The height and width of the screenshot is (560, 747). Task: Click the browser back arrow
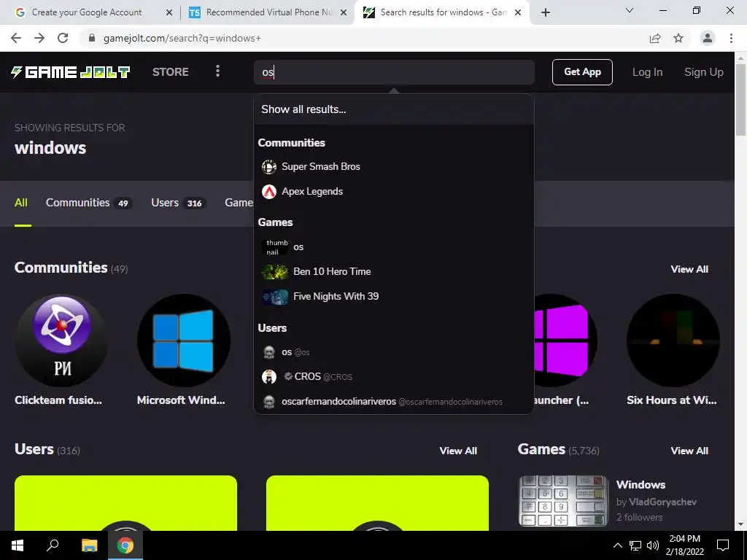pyautogui.click(x=16, y=38)
